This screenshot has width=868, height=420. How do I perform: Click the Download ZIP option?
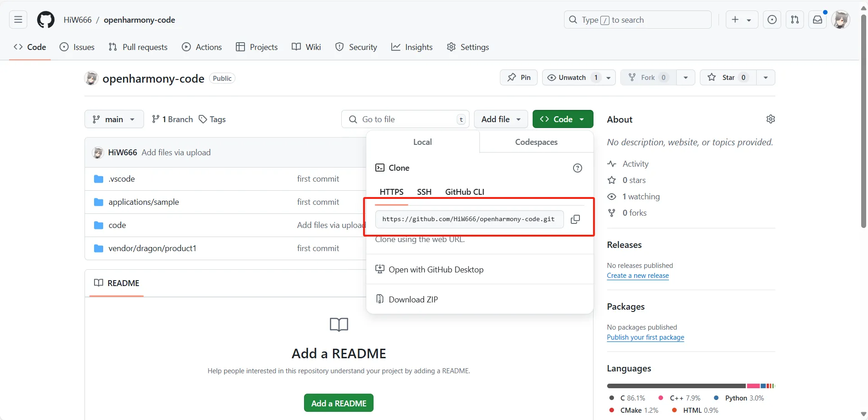pyautogui.click(x=413, y=300)
